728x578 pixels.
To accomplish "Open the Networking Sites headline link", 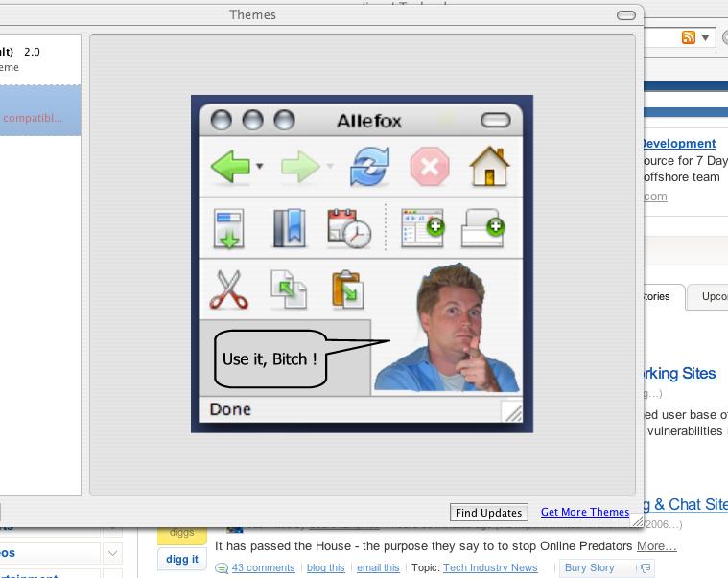I will pyautogui.click(x=680, y=374).
